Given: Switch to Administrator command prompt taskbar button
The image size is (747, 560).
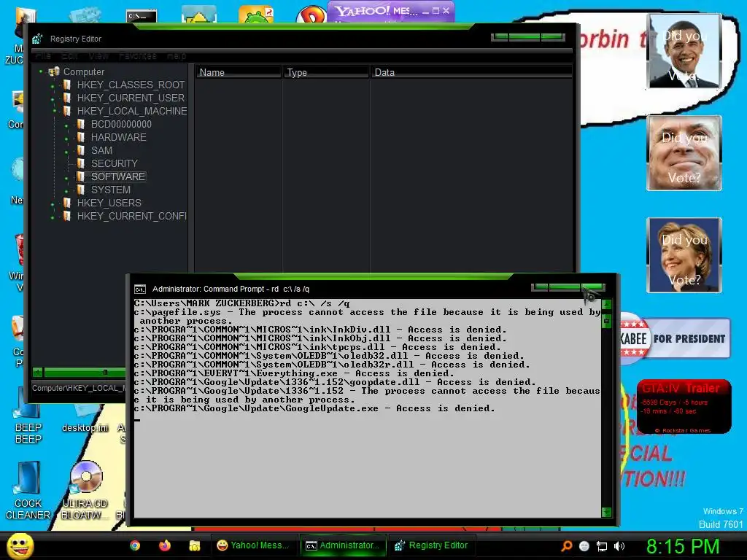Looking at the screenshot, I should (x=344, y=545).
